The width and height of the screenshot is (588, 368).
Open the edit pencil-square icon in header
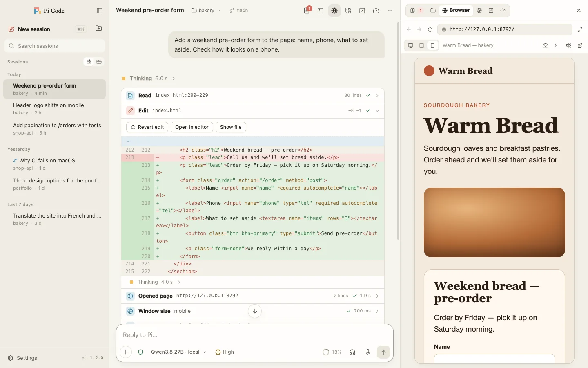362,11
